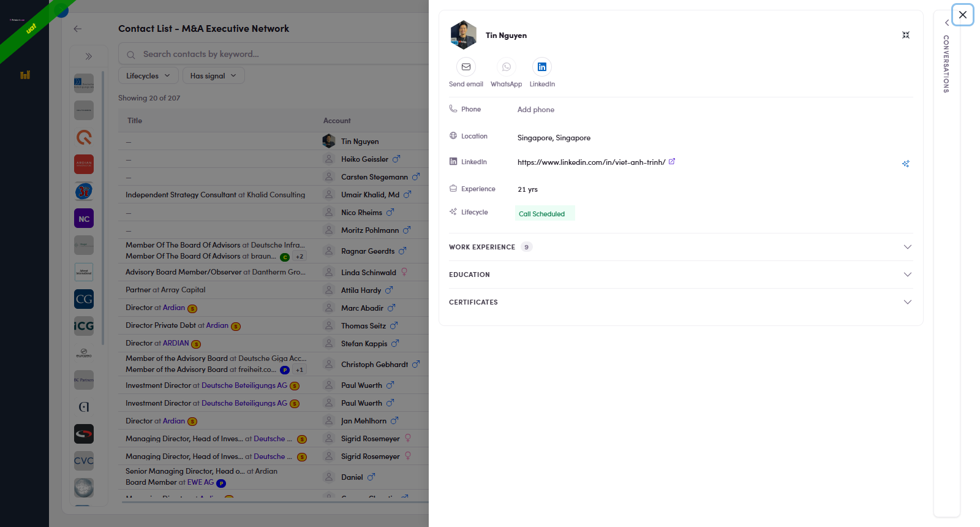This screenshot has height=527, width=980.
Task: Click the AI enrich sparkle icon in the LinkedIn row
Action: 906,164
